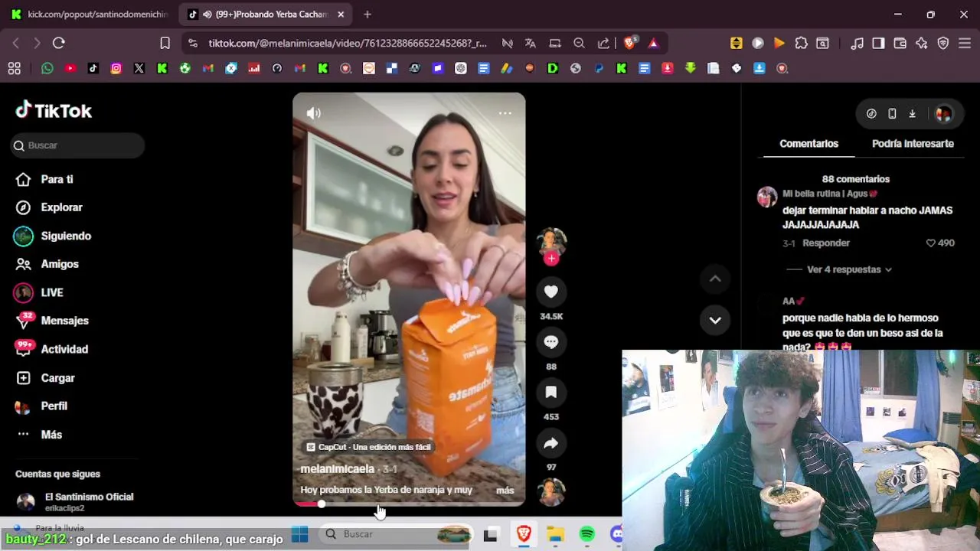The width and height of the screenshot is (980, 551).
Task: Open a new browser tab
Action: click(367, 15)
